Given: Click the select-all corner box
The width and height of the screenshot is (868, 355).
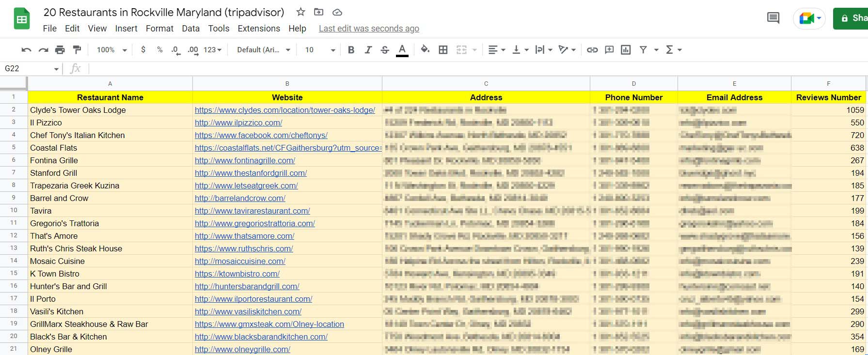Looking at the screenshot, I should click(x=14, y=83).
